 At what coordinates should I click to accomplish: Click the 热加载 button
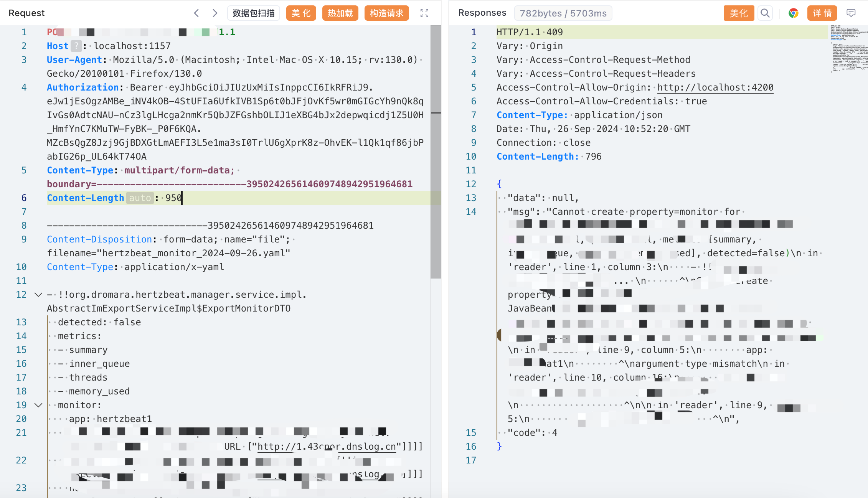tap(340, 13)
